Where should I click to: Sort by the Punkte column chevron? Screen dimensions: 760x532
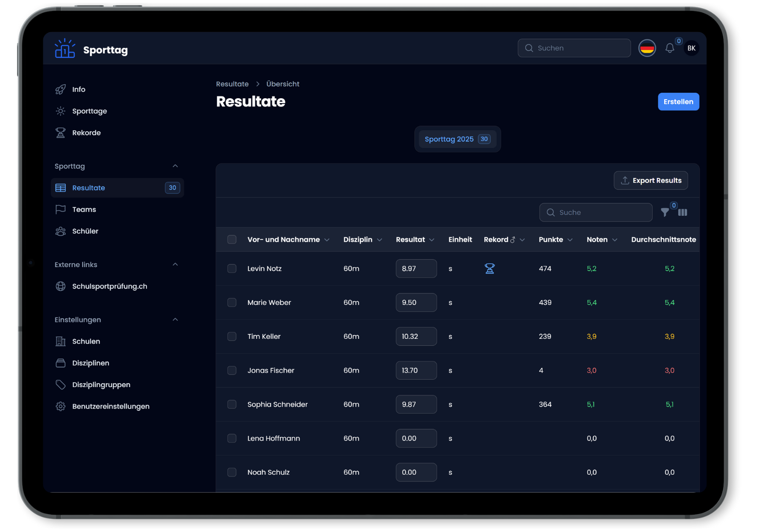pos(570,240)
